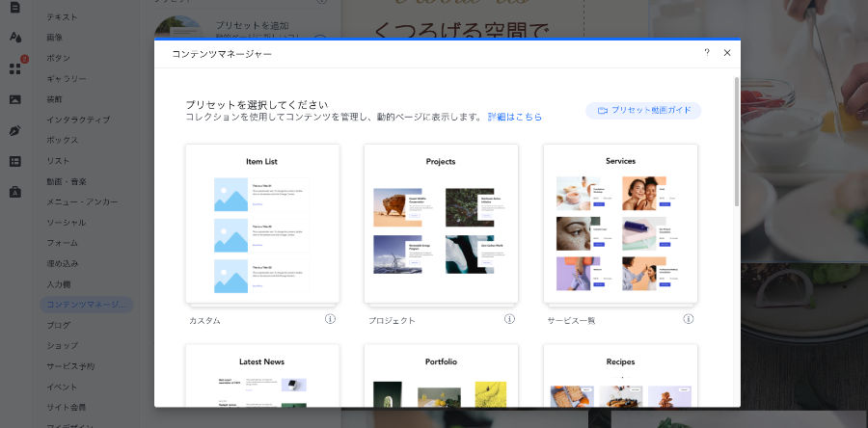Select the Projects preset card
The height and width of the screenshot is (428, 868).
(x=441, y=224)
